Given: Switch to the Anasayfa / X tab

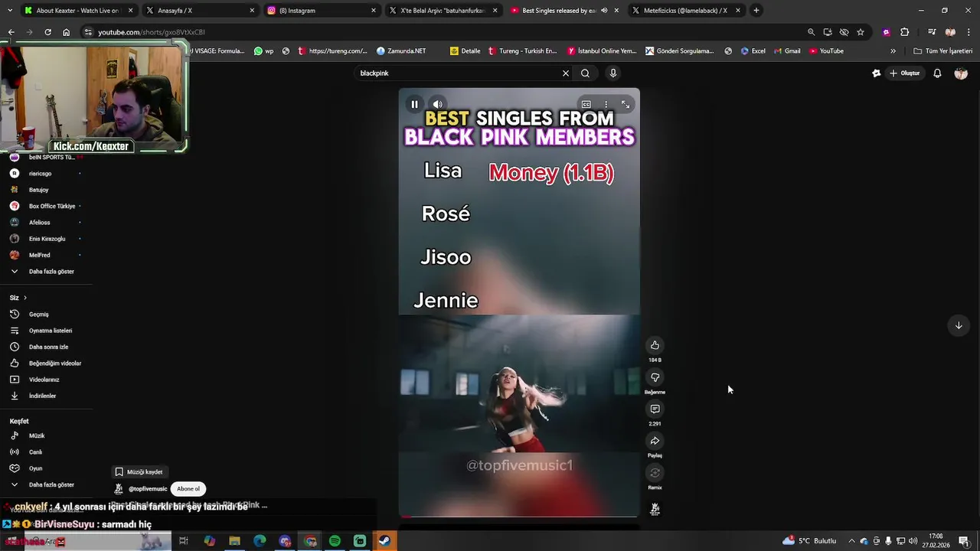Looking at the screenshot, I should coord(200,11).
